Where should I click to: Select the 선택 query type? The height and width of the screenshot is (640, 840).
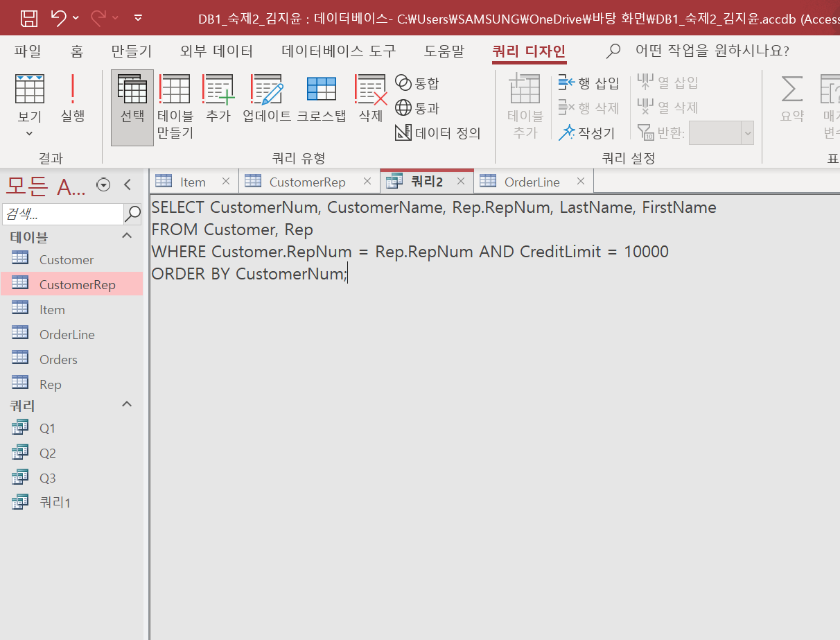pos(132,107)
